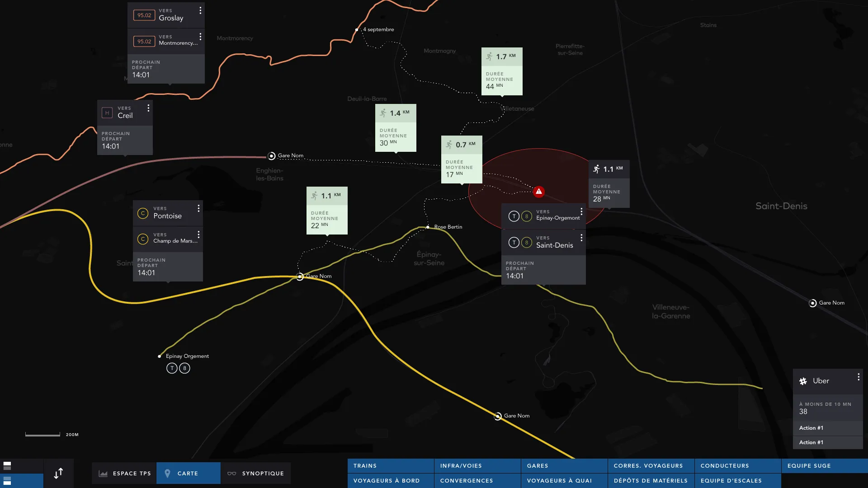Click the Uber gear icon
The height and width of the screenshot is (488, 868).
click(x=803, y=381)
